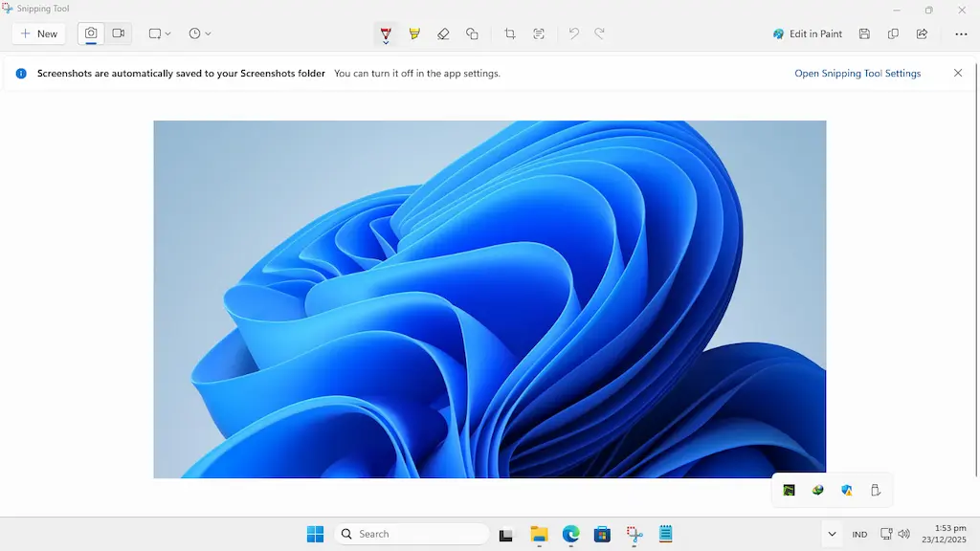
Task: Start a New snip
Action: pos(38,33)
